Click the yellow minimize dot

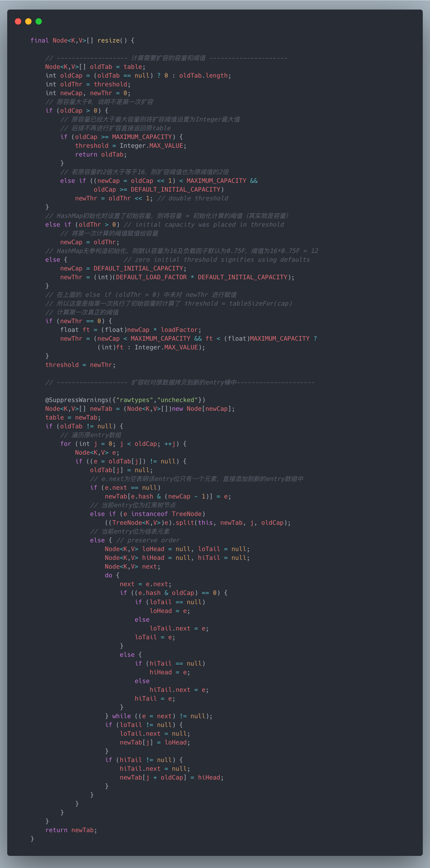(x=28, y=22)
